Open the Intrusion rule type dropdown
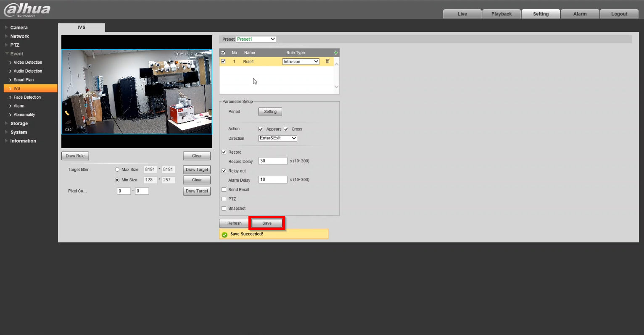Viewport: 644px width, 335px height. coord(301,62)
